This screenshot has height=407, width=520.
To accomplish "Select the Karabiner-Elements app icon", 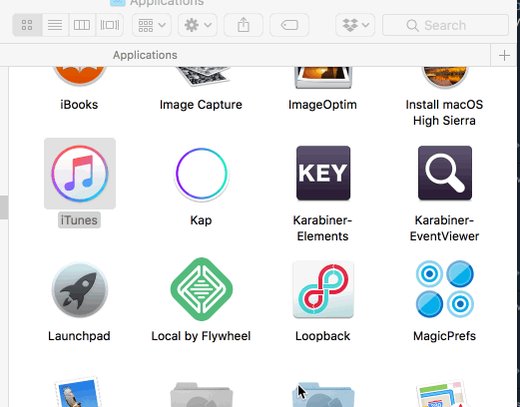I will point(323,173).
